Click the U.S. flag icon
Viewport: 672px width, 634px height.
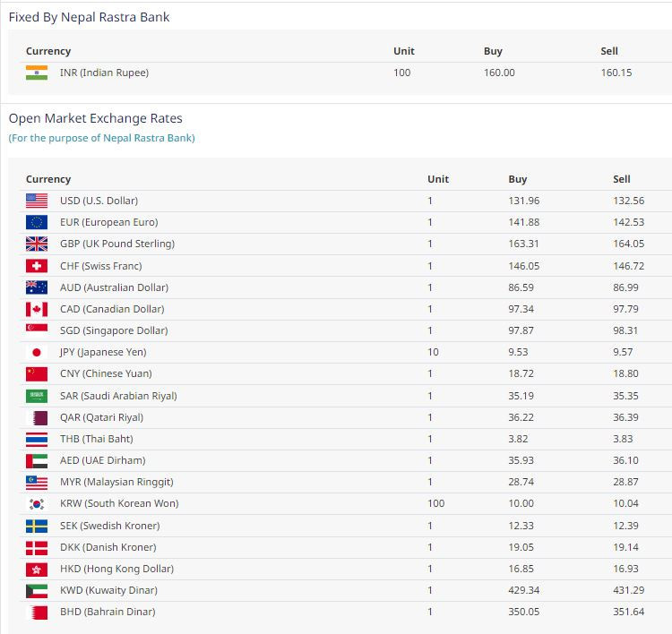point(37,201)
